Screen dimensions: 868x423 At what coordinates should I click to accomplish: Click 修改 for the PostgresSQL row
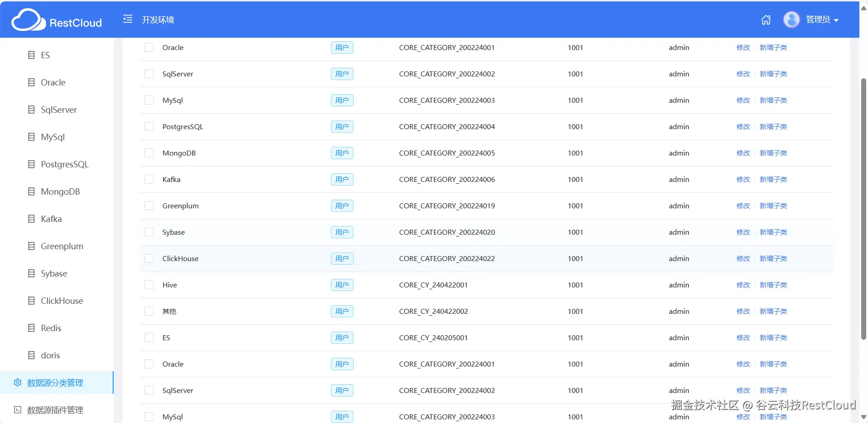pyautogui.click(x=743, y=126)
